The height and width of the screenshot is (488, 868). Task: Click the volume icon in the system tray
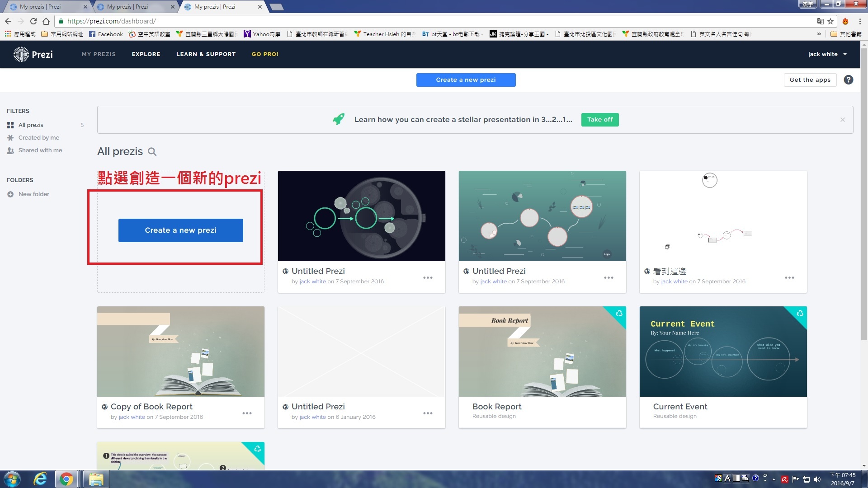coord(817,479)
